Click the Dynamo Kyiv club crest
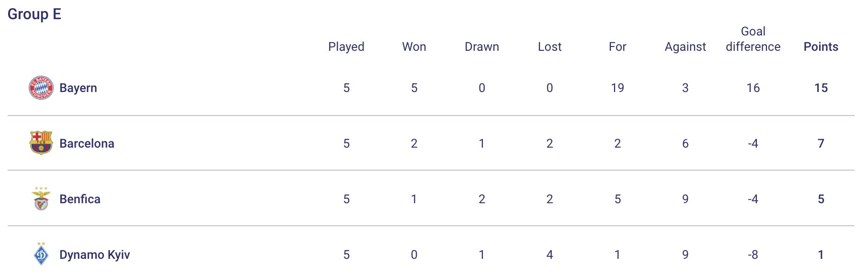This screenshot has height=278, width=868. pos(41,254)
